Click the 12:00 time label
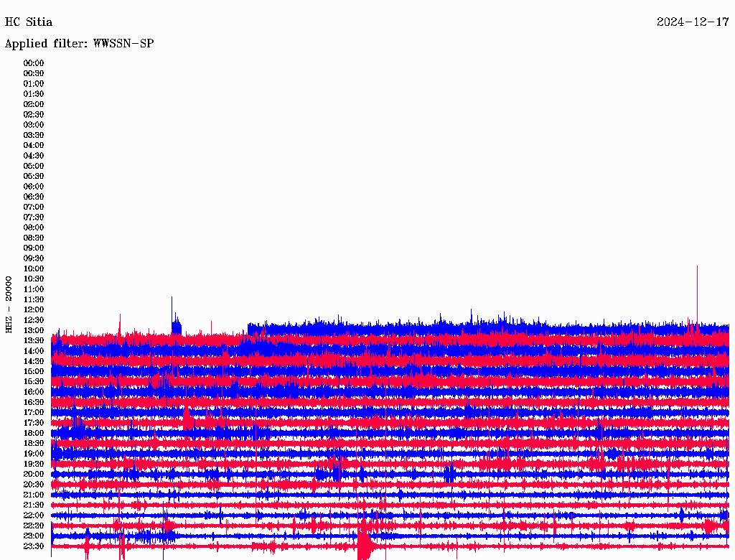 point(34,310)
